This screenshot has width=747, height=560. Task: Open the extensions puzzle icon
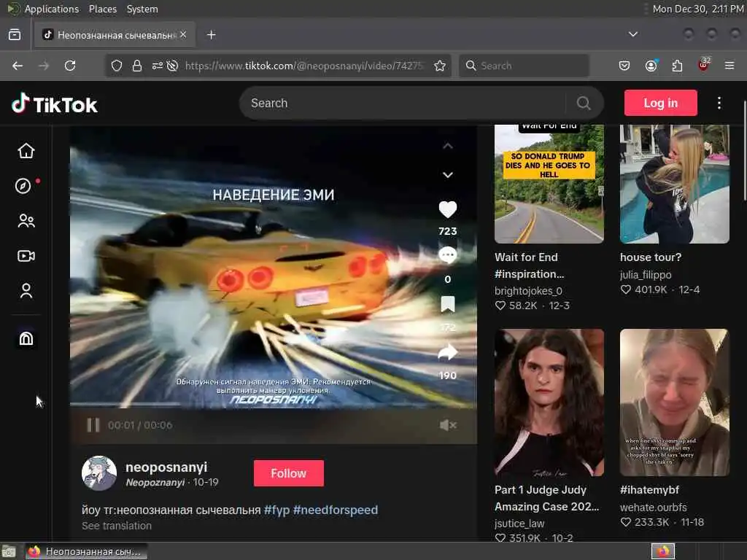pyautogui.click(x=677, y=66)
